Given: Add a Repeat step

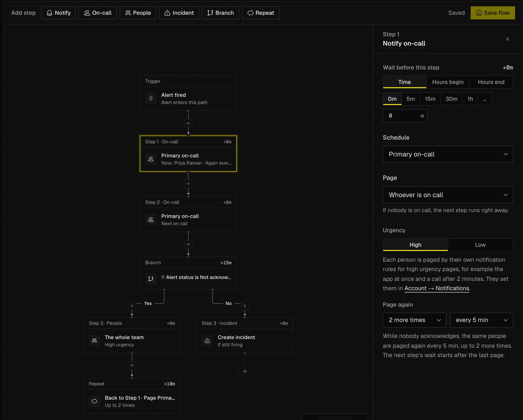Looking at the screenshot, I should tap(261, 13).
